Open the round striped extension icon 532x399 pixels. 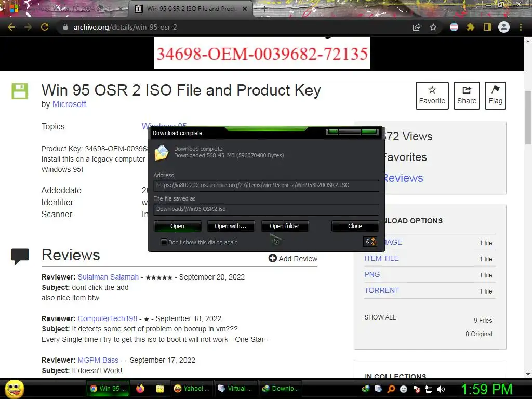click(454, 27)
